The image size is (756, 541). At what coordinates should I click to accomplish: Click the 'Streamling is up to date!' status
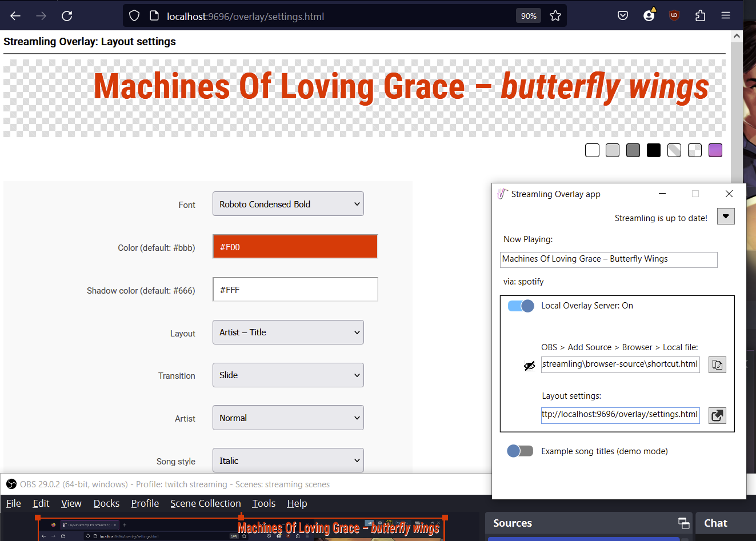[x=661, y=218]
